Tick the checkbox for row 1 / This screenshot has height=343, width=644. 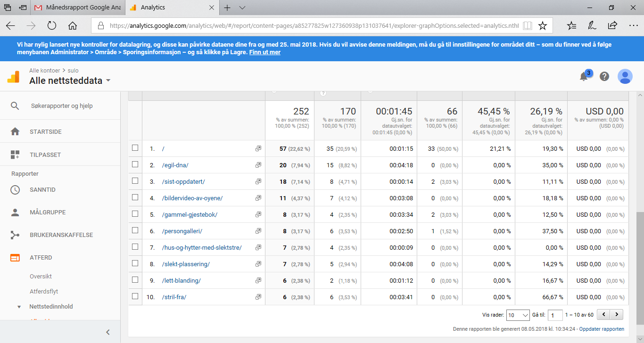[135, 148]
